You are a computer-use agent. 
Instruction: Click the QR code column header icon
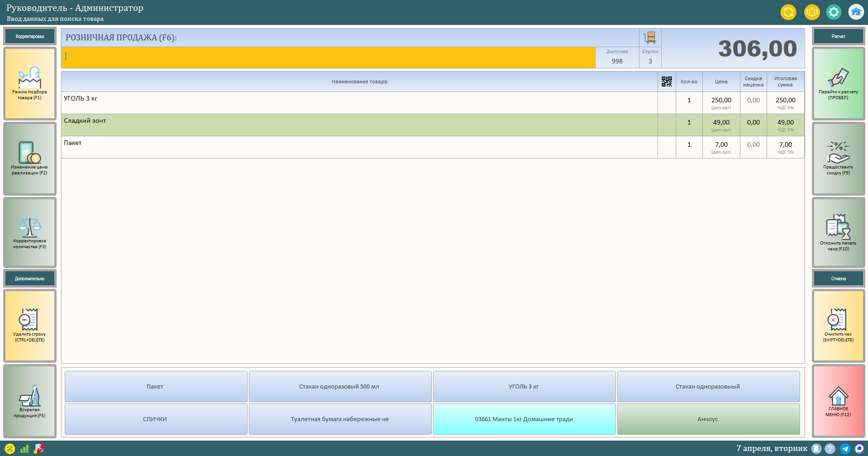tap(667, 82)
